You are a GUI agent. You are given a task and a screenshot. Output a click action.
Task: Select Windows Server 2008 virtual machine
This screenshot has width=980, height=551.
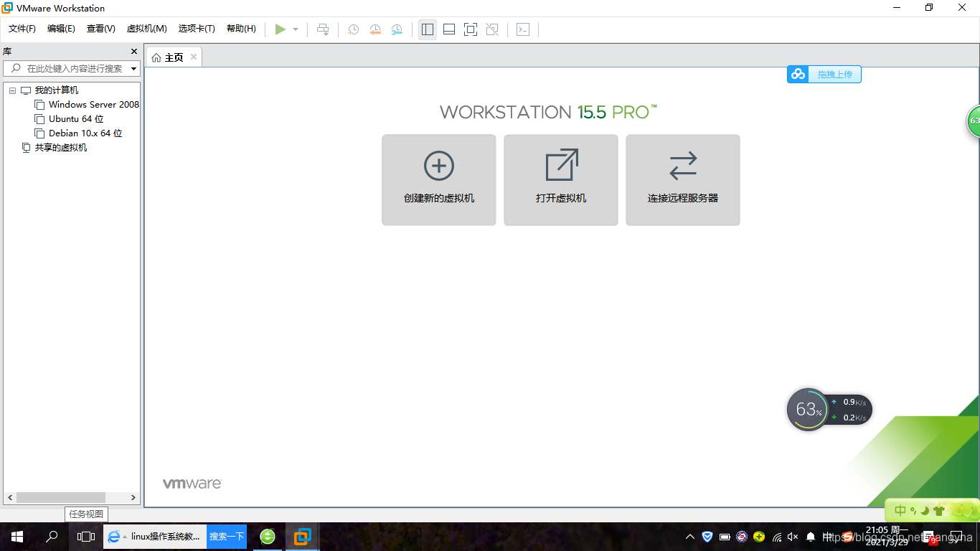(94, 105)
